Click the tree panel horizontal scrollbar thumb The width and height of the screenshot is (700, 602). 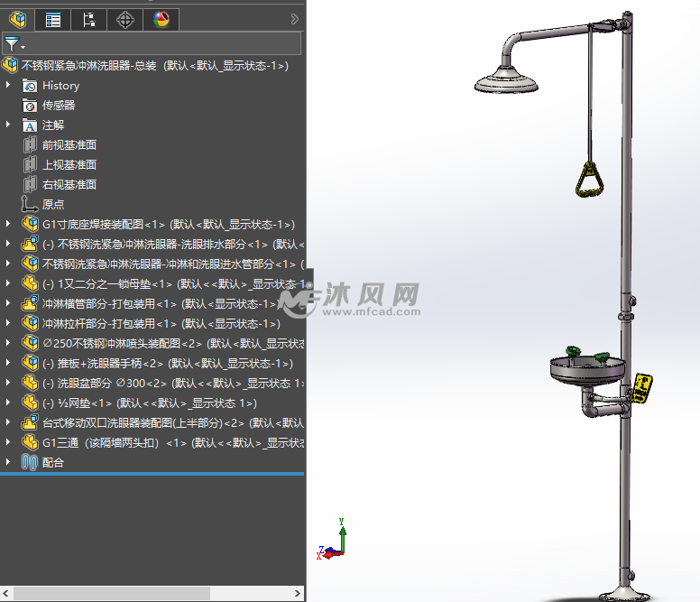(x=112, y=593)
